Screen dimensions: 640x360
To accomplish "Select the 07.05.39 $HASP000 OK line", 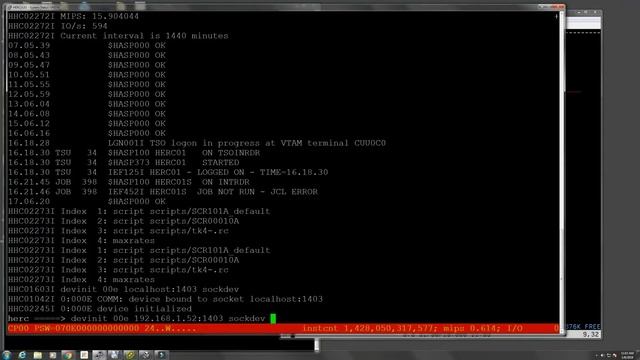I will pos(87,46).
